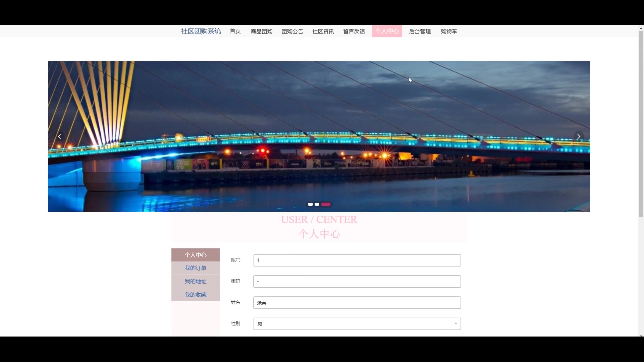
Task: Open the 首页 home page
Action: pos(235,31)
